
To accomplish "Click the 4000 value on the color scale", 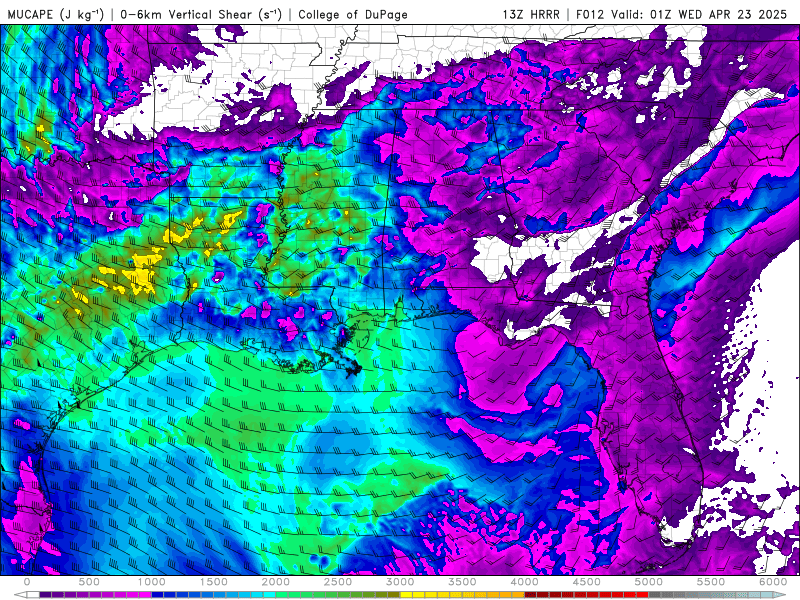I will click(x=524, y=582).
